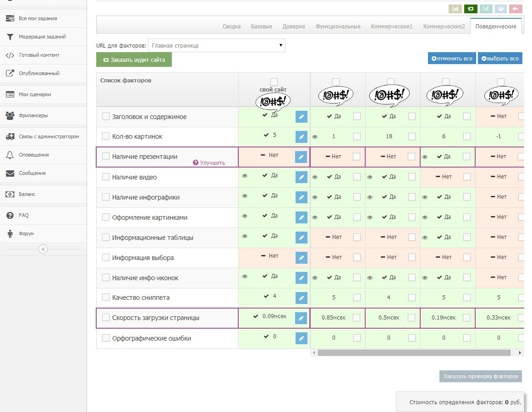Tick the Наличие видео factor checkbox
The image size is (532, 412).
[x=106, y=177]
